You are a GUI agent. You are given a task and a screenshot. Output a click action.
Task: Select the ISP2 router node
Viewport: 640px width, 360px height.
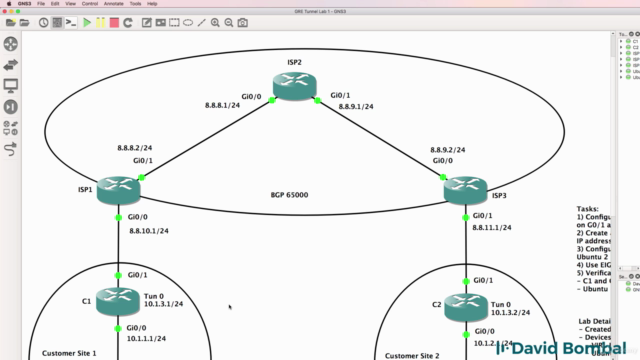click(294, 86)
